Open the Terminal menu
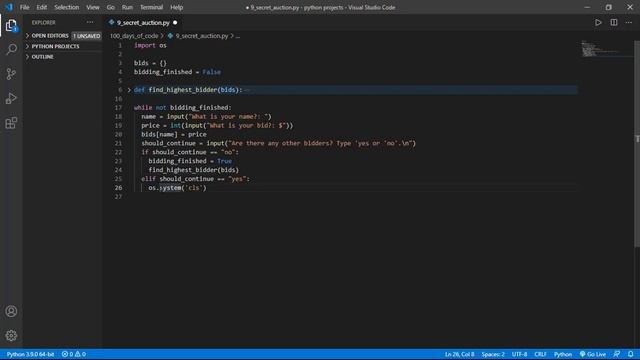The height and width of the screenshot is (360, 640). coord(151,7)
